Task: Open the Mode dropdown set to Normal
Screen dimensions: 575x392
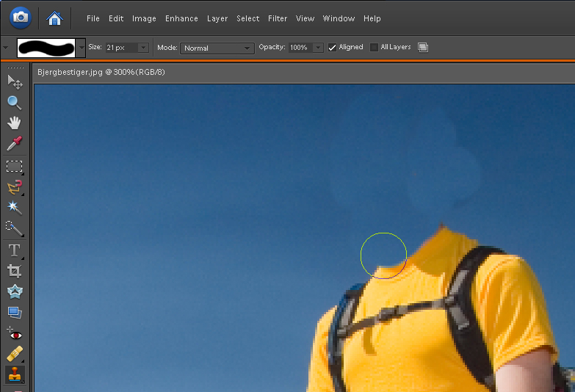Action: click(217, 48)
